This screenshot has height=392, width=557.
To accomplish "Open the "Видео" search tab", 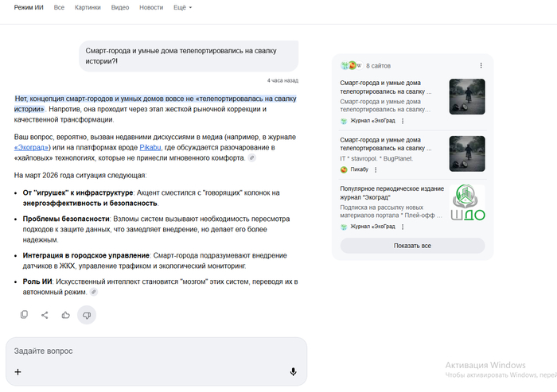I will pyautogui.click(x=120, y=7).
